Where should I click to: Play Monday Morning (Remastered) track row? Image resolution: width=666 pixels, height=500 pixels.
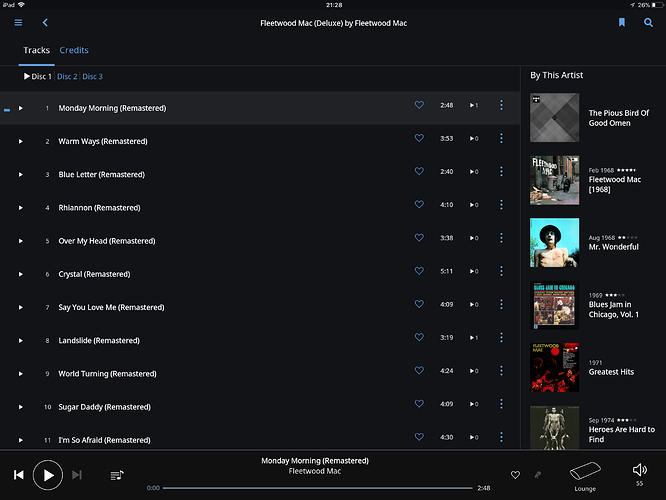coord(20,108)
